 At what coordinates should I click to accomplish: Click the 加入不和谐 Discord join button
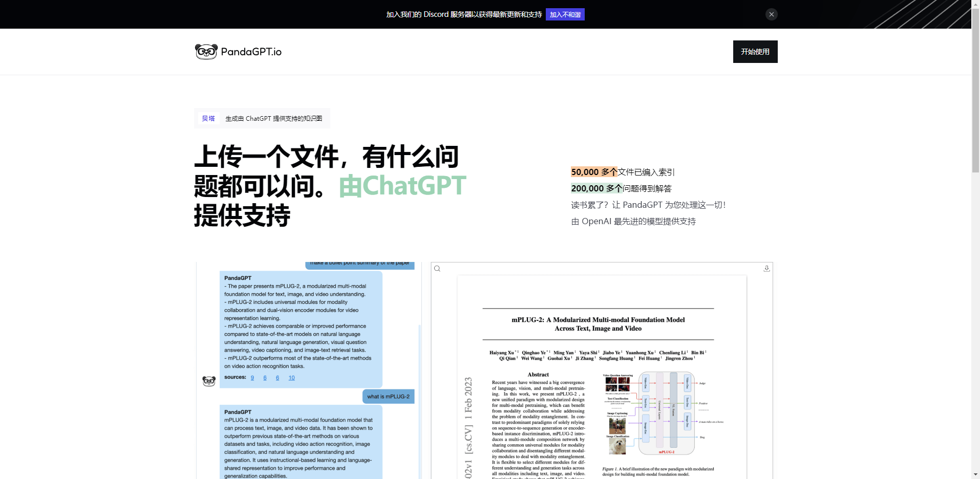565,14
